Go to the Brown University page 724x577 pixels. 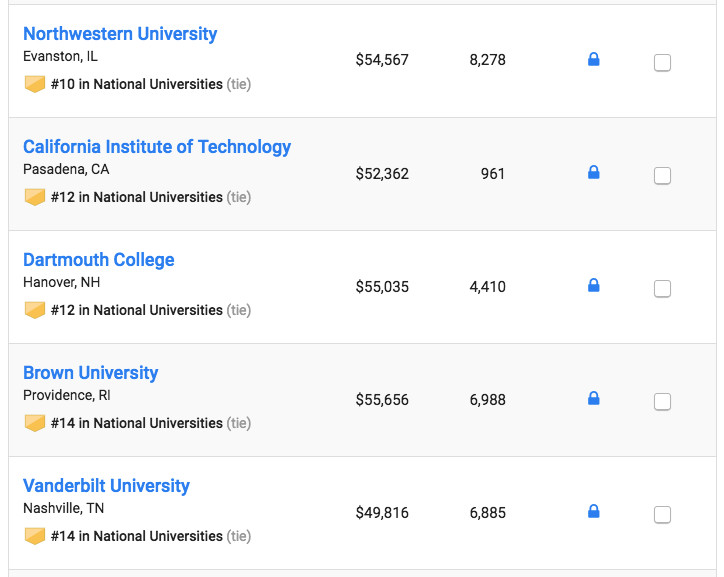pyautogui.click(x=91, y=373)
